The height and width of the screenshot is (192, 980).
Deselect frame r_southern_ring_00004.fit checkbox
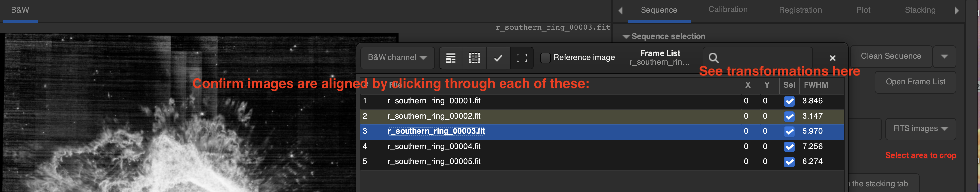tap(789, 147)
